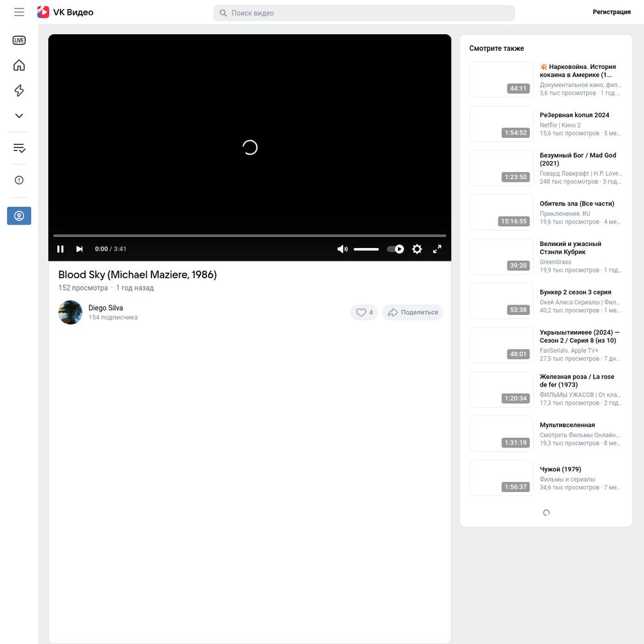The width and height of the screenshot is (644, 644).
Task: Adjust the volume slider
Action: 366,249
